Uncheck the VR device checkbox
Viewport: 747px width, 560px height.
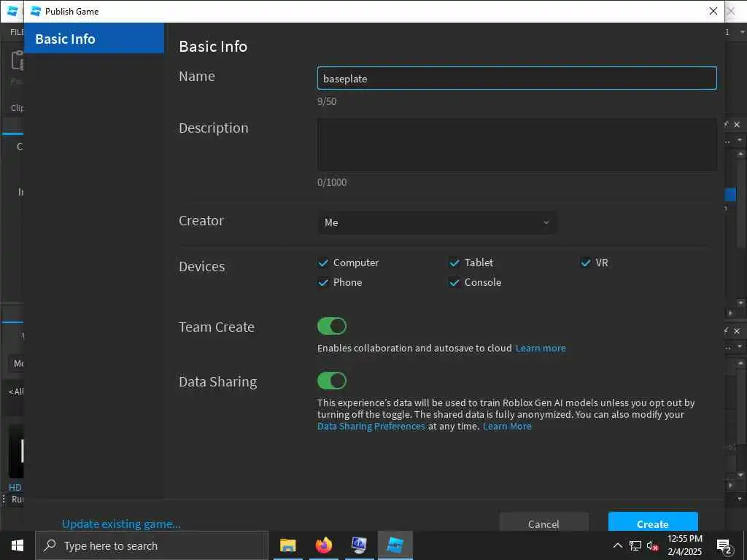click(x=586, y=262)
